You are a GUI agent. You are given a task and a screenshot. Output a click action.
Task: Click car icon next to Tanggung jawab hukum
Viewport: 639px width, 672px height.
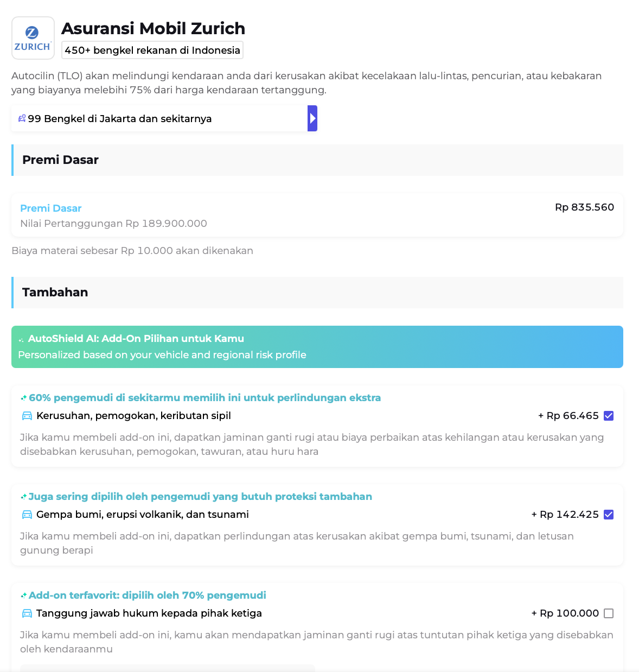coord(27,613)
